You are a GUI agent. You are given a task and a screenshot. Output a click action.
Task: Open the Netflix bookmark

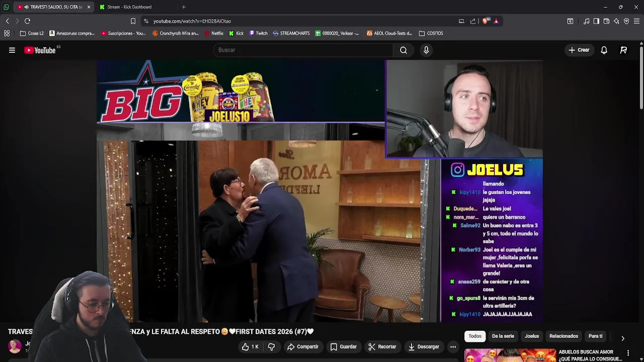[214, 33]
